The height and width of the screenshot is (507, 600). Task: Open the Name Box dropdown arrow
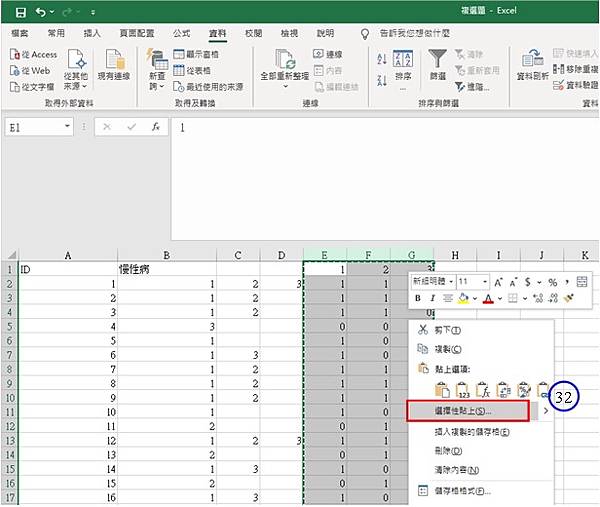point(67,126)
